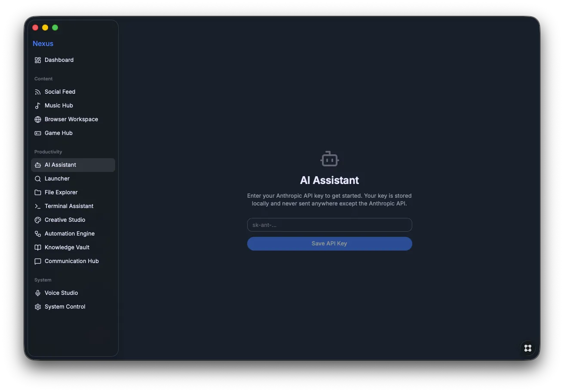
Task: Click the Productivity section label
Action: (x=48, y=152)
